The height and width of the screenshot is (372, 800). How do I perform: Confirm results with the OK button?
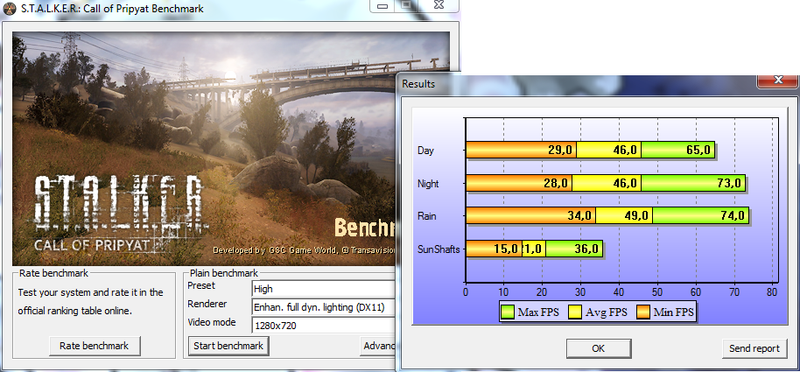point(598,349)
